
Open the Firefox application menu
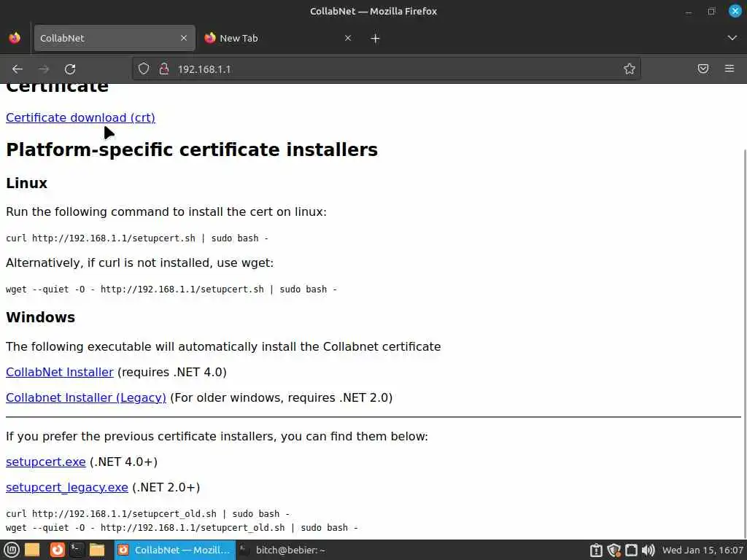click(729, 69)
